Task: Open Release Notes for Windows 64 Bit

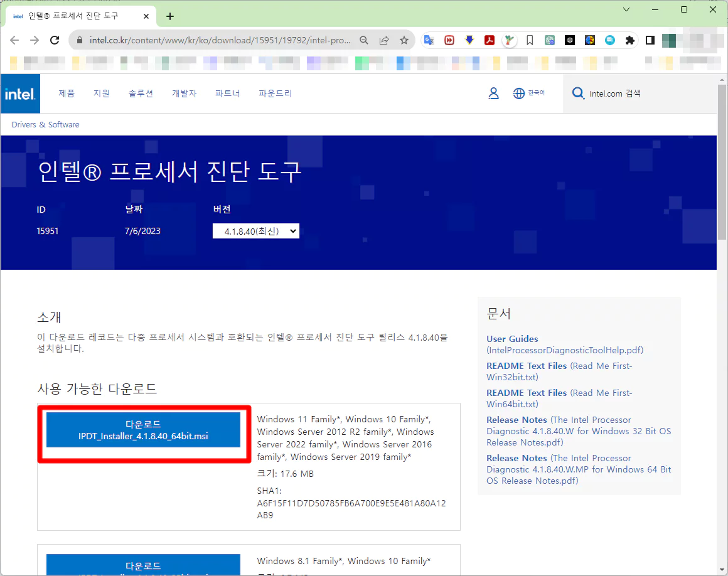Action: click(x=579, y=469)
